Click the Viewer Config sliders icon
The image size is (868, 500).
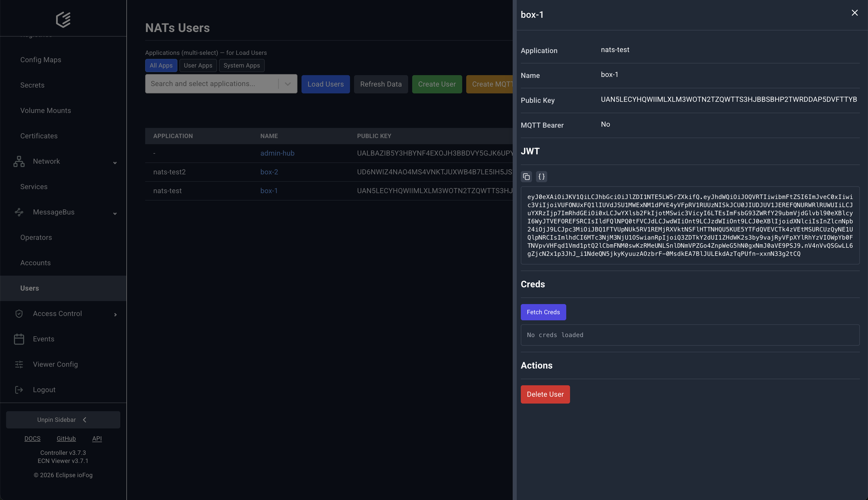click(19, 364)
